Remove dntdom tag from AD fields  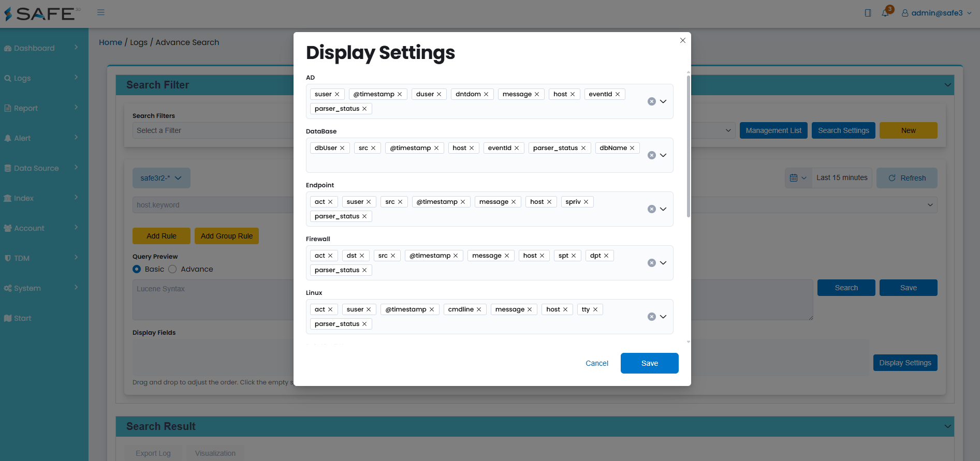point(486,94)
